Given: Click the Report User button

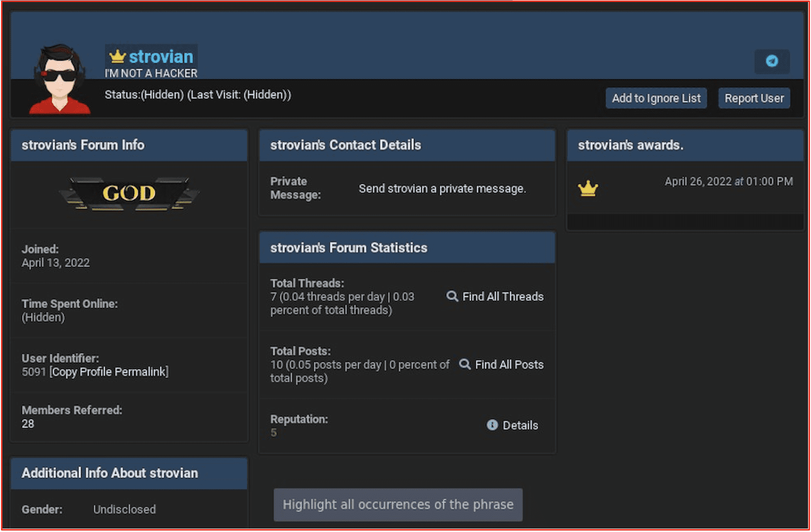Looking at the screenshot, I should (x=754, y=98).
